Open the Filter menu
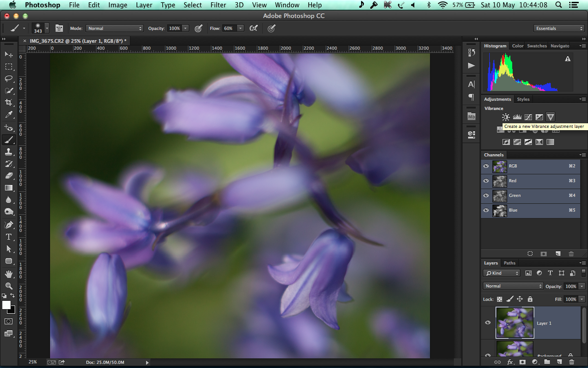 click(218, 5)
